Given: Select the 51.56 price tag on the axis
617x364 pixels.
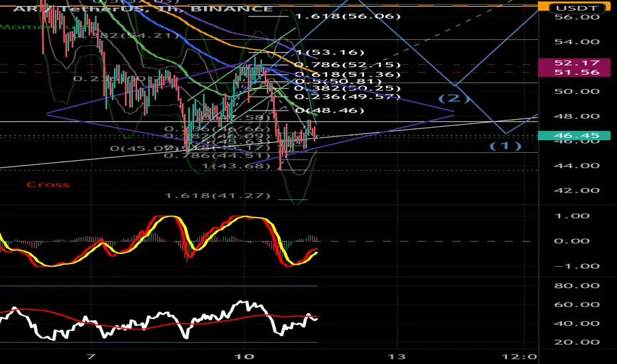Looking at the screenshot, I should [x=574, y=72].
